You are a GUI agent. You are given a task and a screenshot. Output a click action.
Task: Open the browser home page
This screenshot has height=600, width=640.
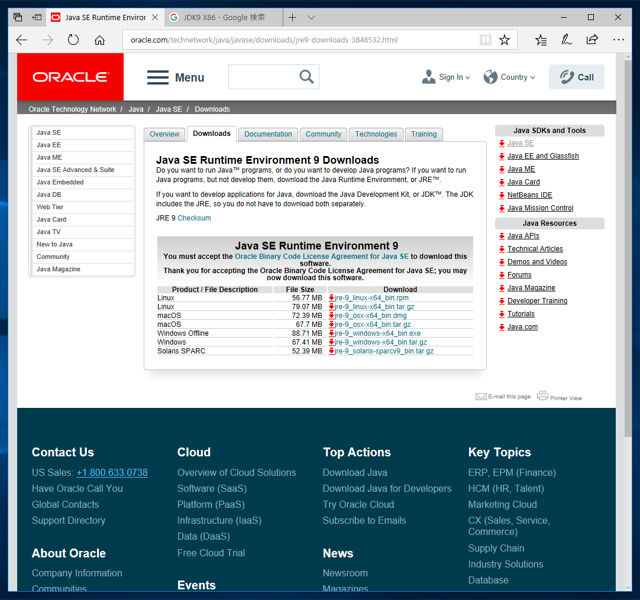100,40
